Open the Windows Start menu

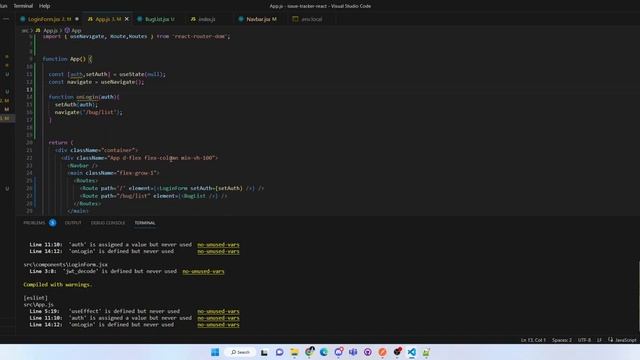tap(215, 352)
